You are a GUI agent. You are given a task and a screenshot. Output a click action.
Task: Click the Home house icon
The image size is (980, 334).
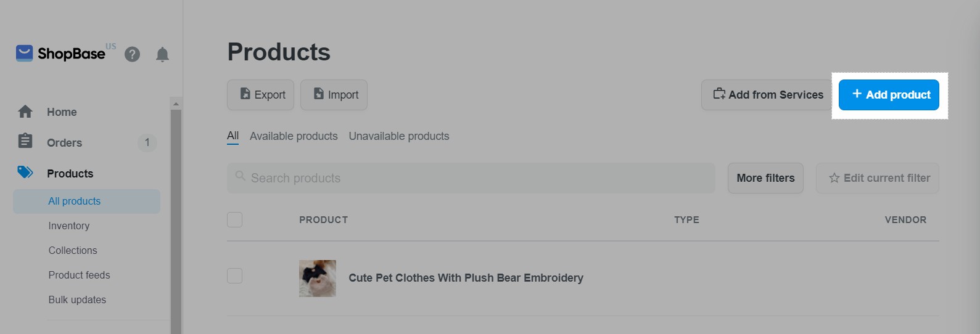pos(25,112)
